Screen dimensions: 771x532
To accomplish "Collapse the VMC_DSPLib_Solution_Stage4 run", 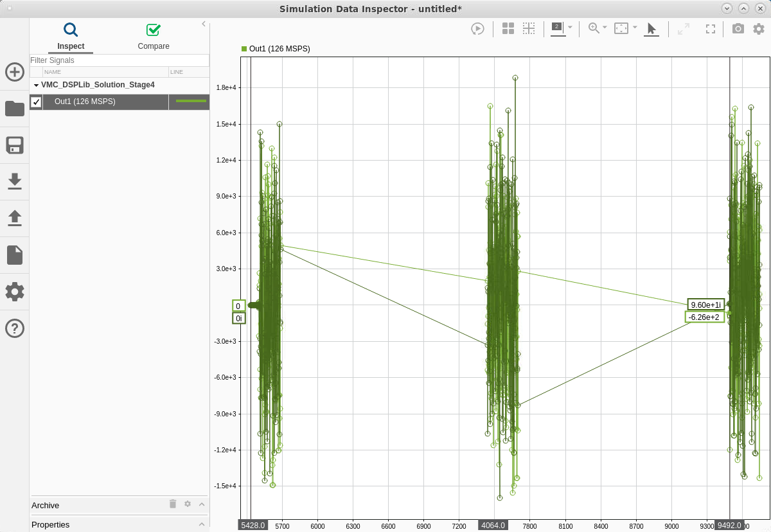I will pos(36,85).
